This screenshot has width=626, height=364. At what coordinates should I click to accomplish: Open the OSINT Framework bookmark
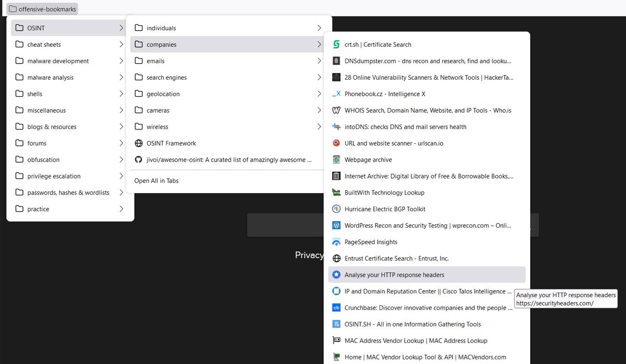(x=171, y=143)
